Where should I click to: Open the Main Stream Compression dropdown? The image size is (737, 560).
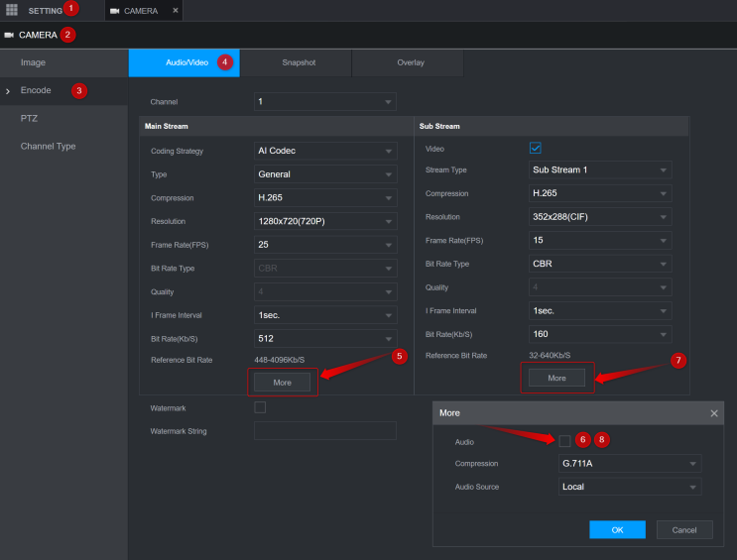tap(324, 198)
